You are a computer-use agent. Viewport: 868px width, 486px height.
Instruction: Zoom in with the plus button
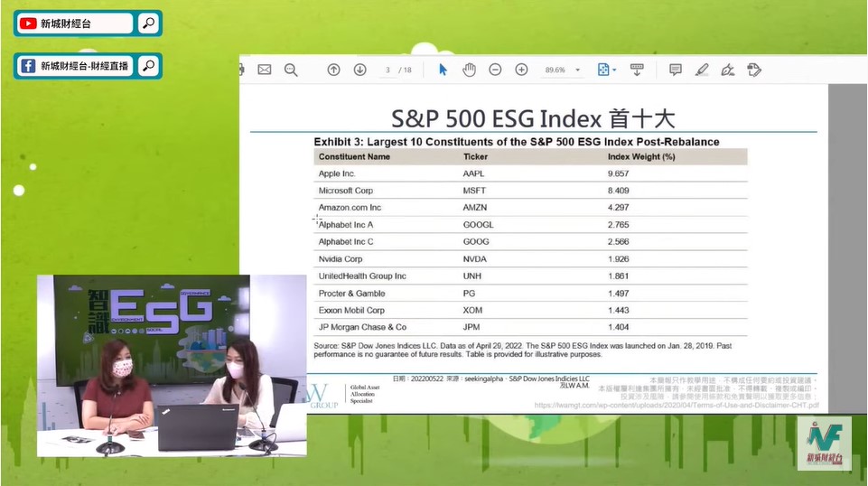521,70
